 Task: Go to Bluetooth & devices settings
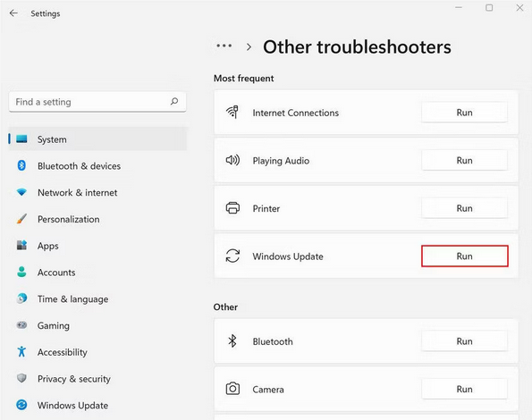[x=97, y=165]
